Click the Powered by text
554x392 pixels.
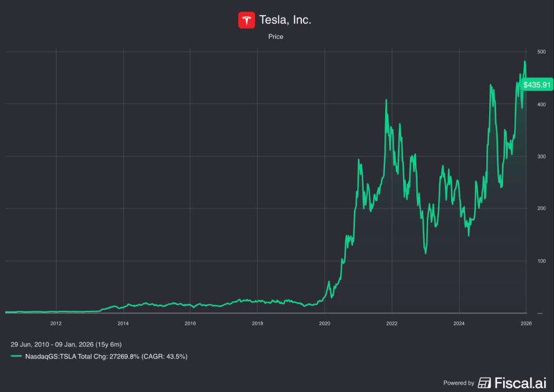pyautogui.click(x=459, y=383)
